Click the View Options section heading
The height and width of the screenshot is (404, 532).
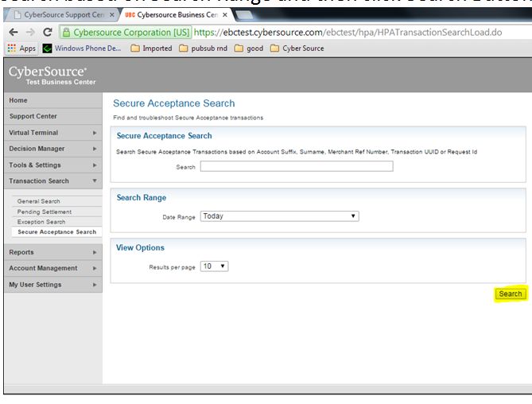(140, 247)
